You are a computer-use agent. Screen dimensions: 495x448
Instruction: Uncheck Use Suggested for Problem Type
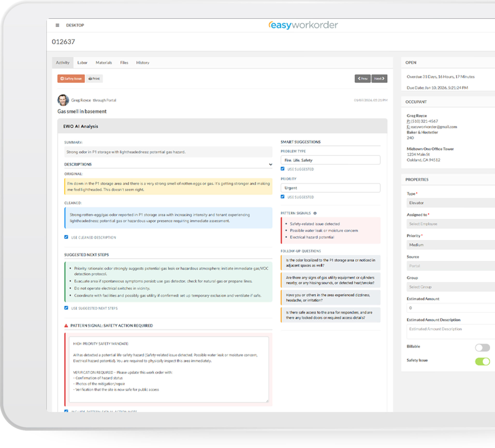click(x=283, y=169)
